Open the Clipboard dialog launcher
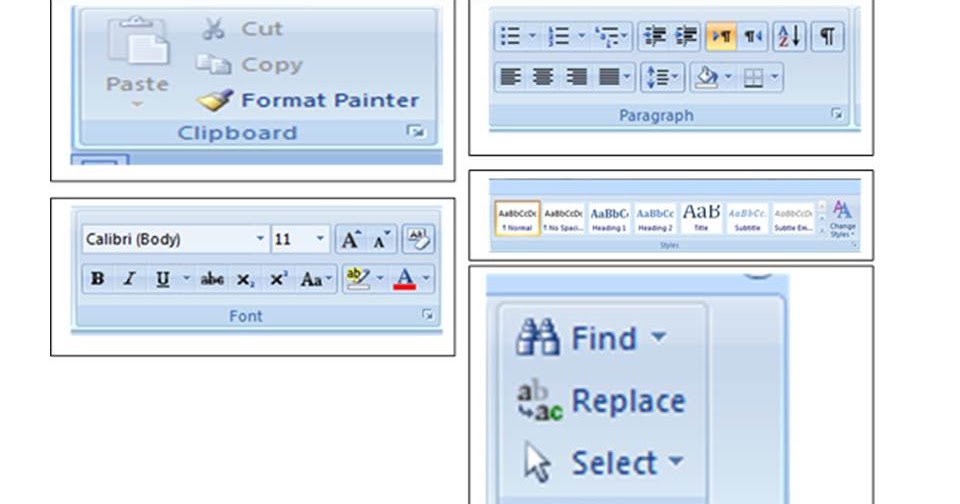The image size is (960, 504). [416, 131]
